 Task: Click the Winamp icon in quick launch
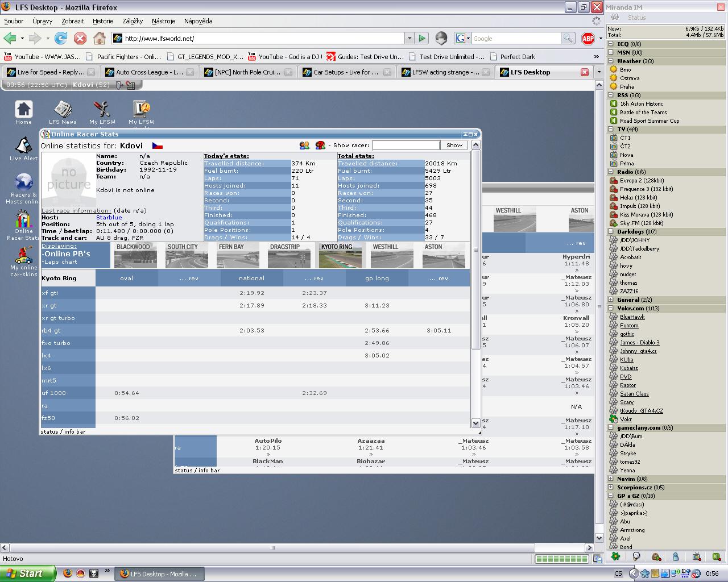click(94, 573)
